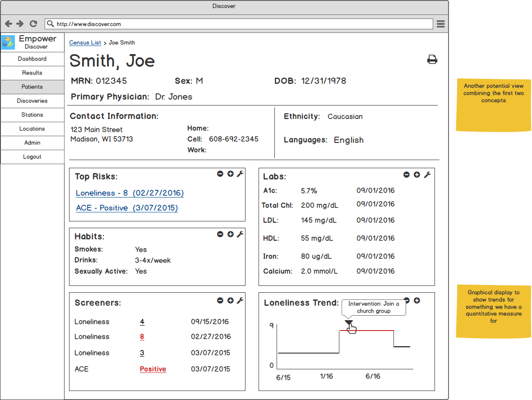
Task: Click the Iron value 80 ug/dL
Action: point(316,256)
